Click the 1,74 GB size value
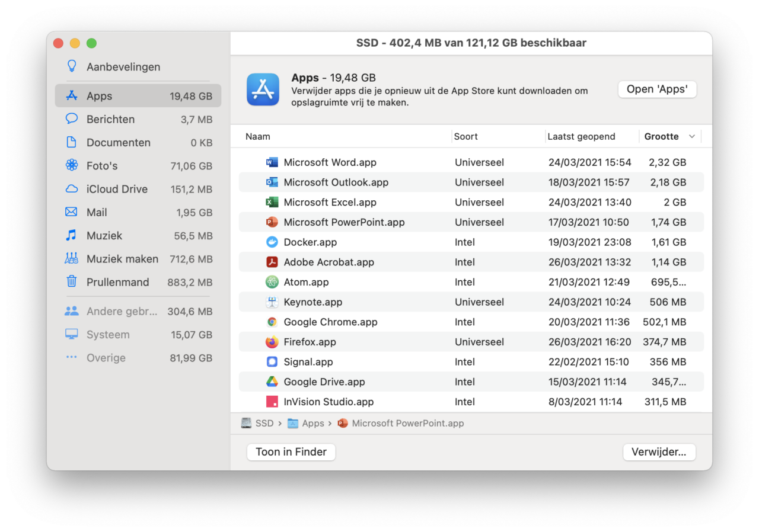Screen dimensions: 759x532 tap(668, 222)
